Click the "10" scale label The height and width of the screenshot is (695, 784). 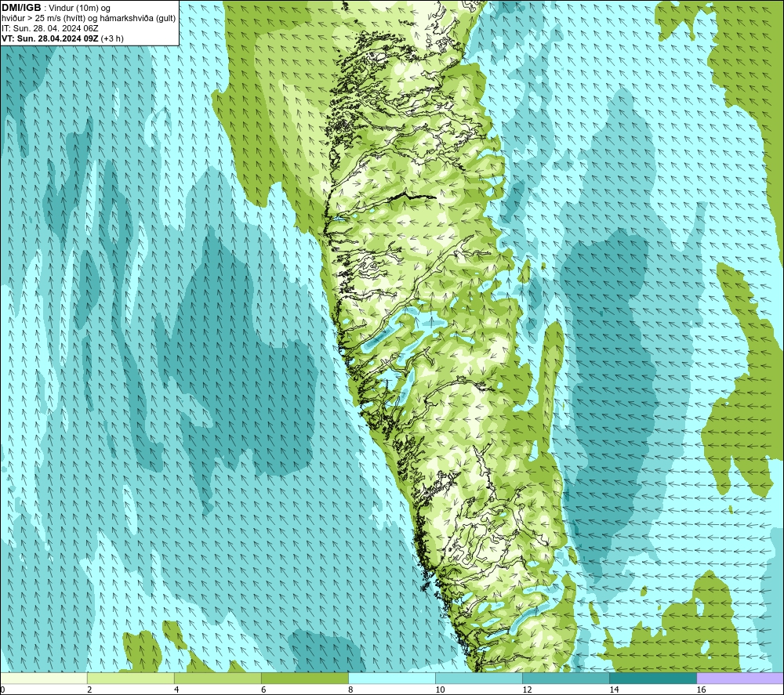pyautogui.click(x=440, y=690)
